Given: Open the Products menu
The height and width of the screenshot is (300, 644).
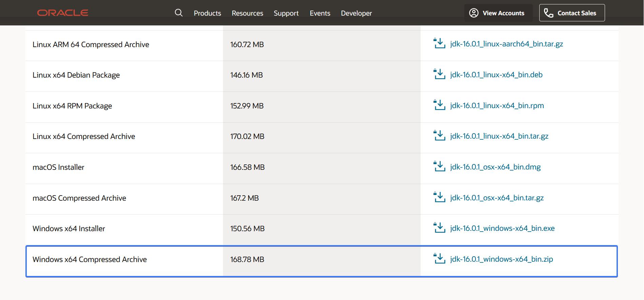Looking at the screenshot, I should coord(207,13).
